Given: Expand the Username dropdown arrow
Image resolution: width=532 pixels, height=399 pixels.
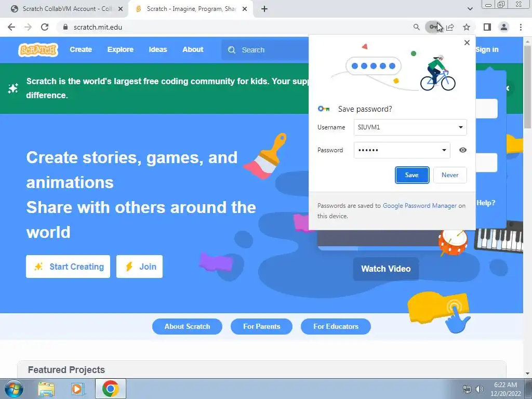Looking at the screenshot, I should (460, 127).
